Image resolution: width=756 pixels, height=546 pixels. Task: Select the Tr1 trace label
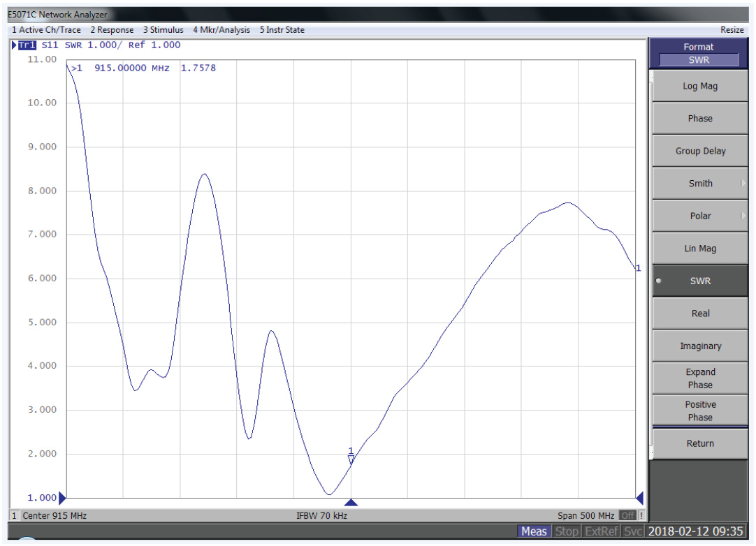click(x=27, y=45)
